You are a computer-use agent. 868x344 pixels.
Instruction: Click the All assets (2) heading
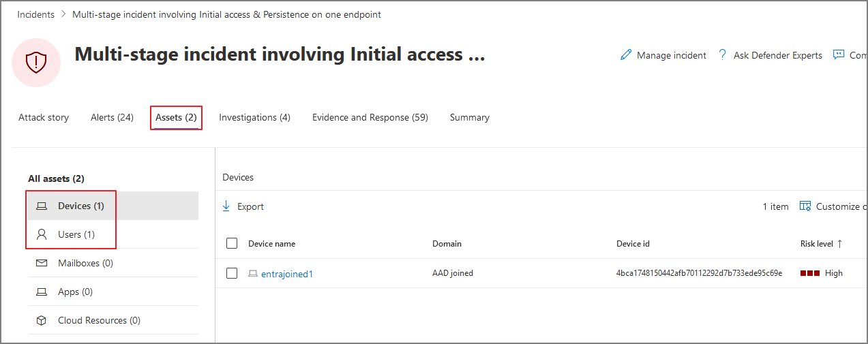(56, 178)
